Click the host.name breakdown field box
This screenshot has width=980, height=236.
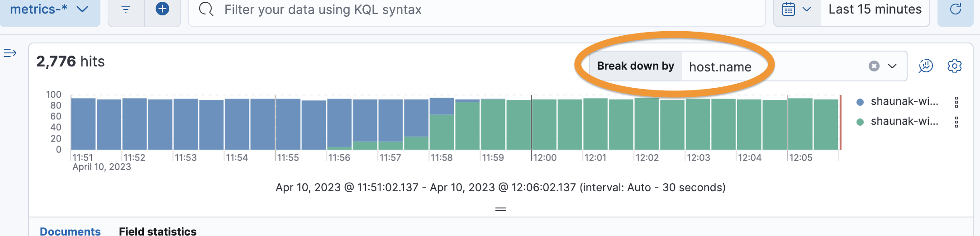[794, 66]
